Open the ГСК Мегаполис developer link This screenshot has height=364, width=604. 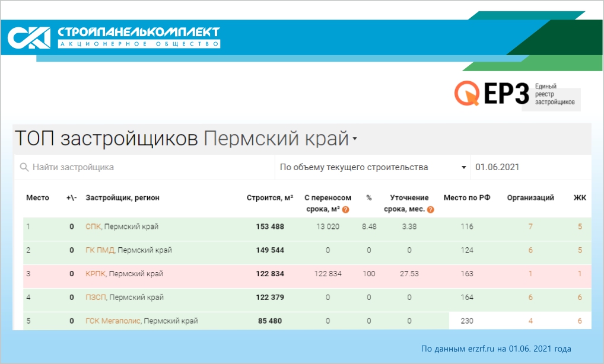coord(113,321)
